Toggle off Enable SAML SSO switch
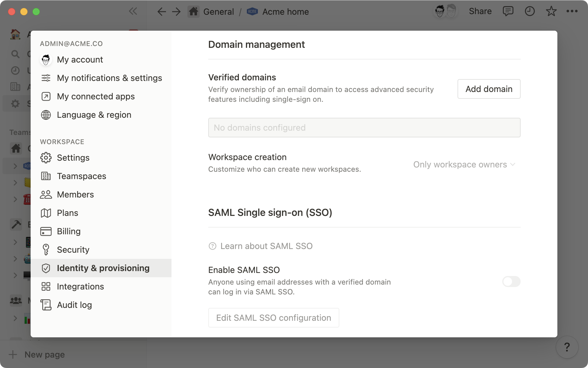 tap(511, 282)
